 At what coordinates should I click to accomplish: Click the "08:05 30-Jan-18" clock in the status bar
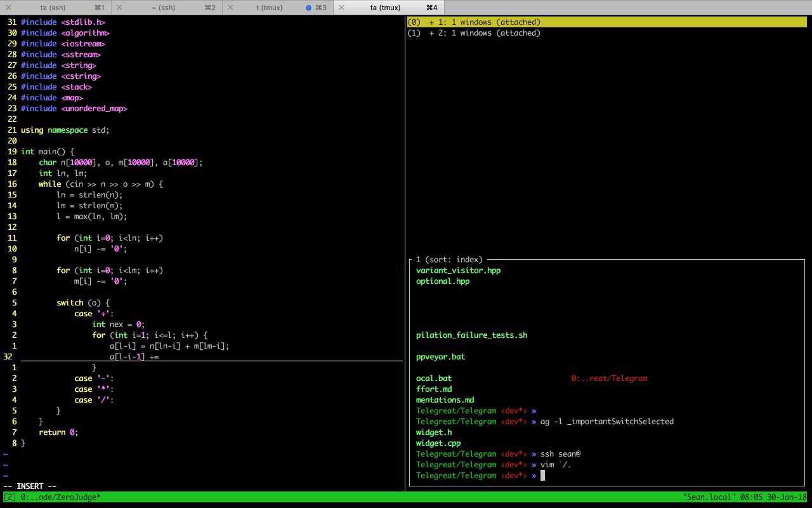[x=773, y=497]
